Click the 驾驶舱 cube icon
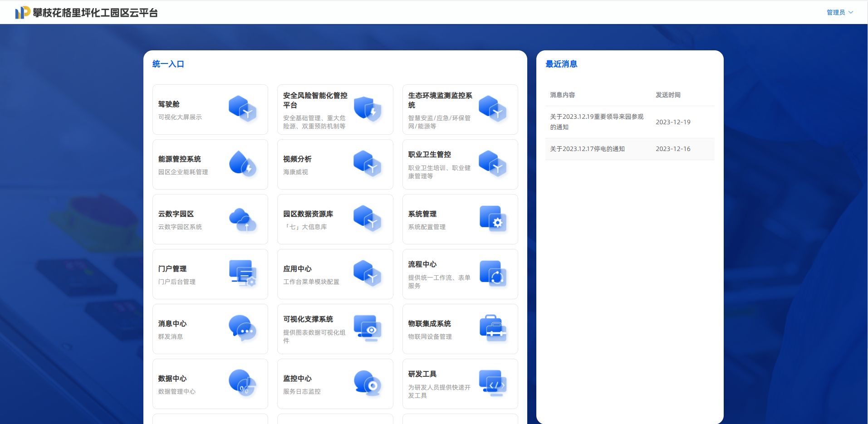Image resolution: width=868 pixels, height=424 pixels. click(x=242, y=109)
